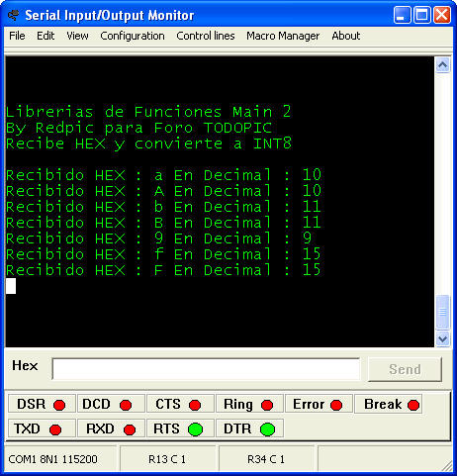Switch the Hex input mode label
This screenshot has height=476, width=457.
25,365
